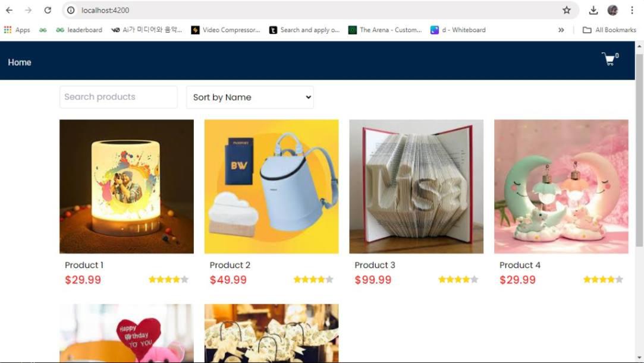Click the Search products field
Viewport: 644px width, 363px height.
(x=118, y=97)
